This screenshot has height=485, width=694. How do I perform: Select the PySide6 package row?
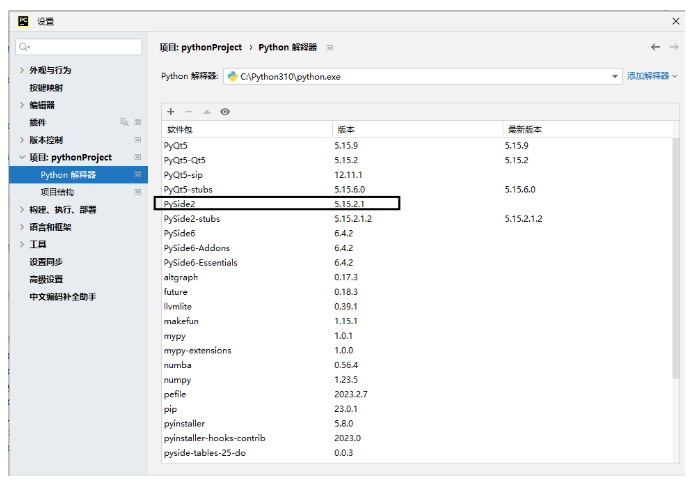[417, 233]
